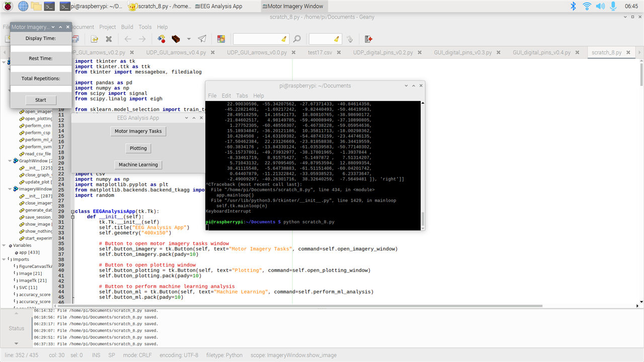Launch the Terminal icon in taskbar

point(49,6)
